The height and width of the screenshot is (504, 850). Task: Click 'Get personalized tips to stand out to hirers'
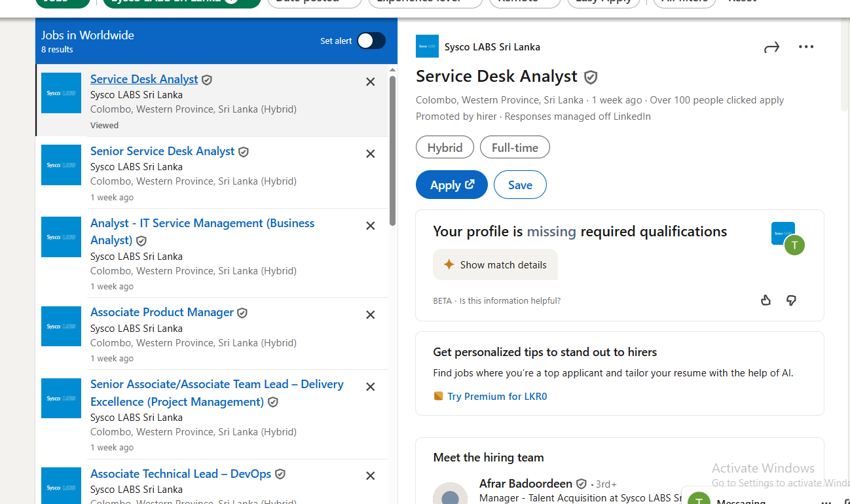(545, 352)
